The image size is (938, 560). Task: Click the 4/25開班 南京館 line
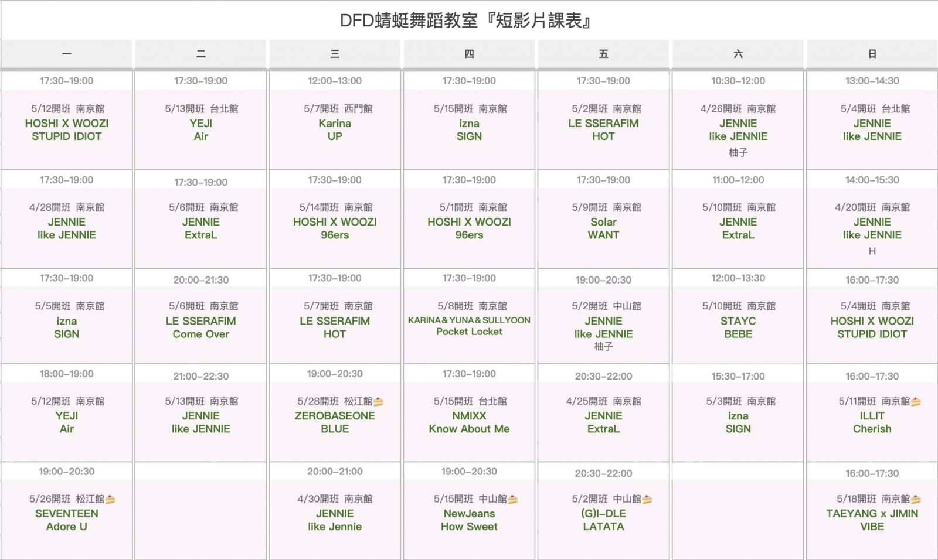pyautogui.click(x=603, y=401)
